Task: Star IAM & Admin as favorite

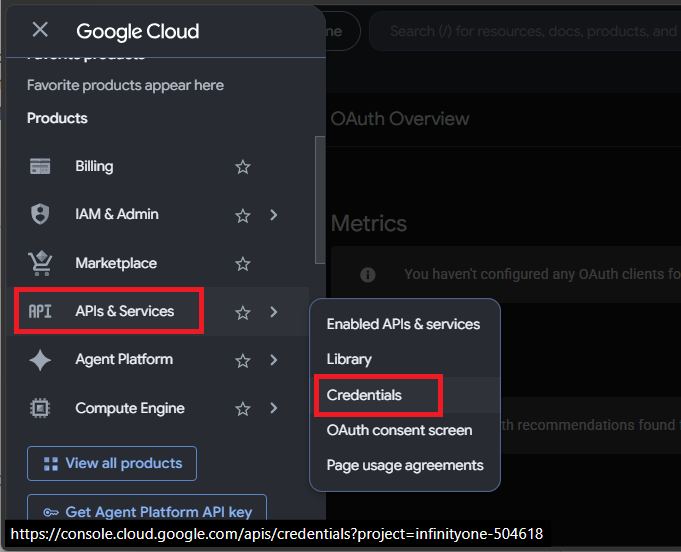Action: 243,215
